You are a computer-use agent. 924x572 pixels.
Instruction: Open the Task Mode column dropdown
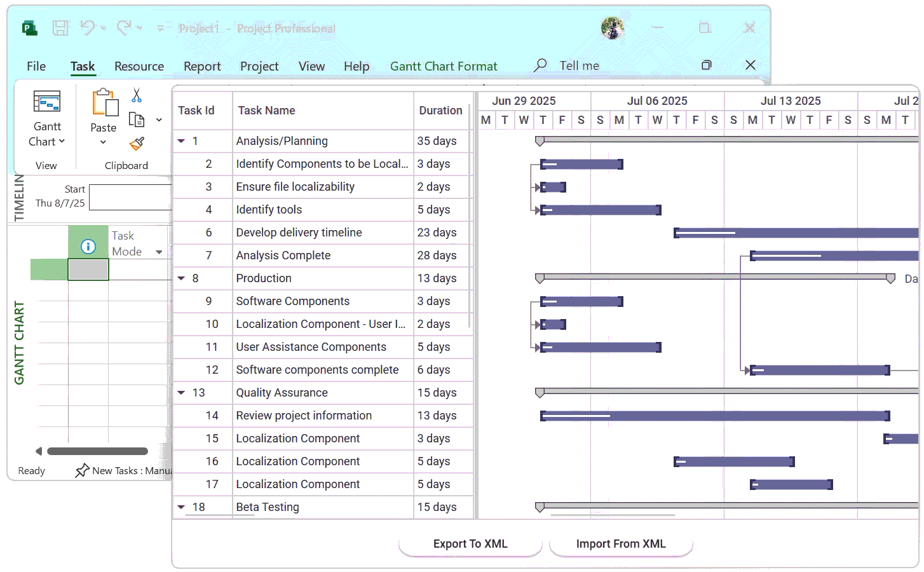tap(160, 252)
